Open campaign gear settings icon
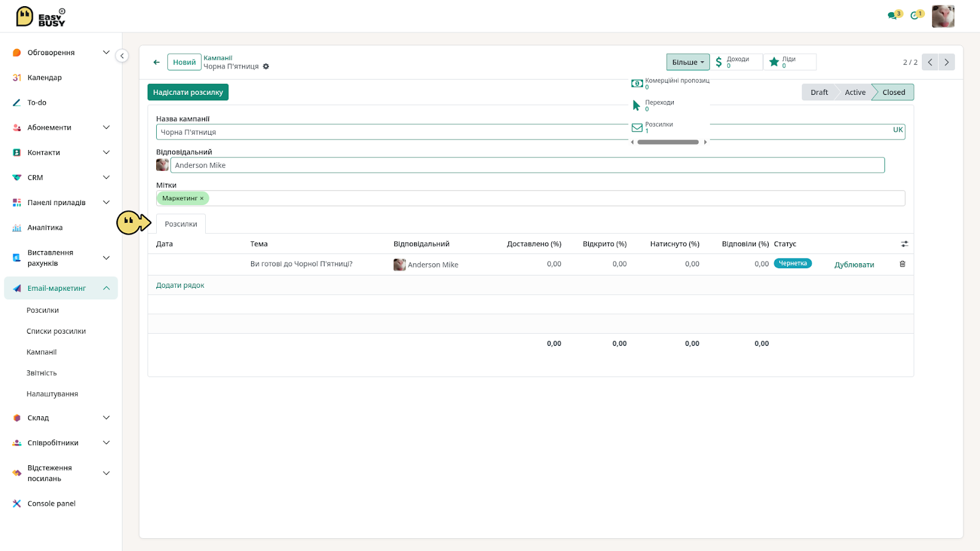The height and width of the screenshot is (551, 980). click(x=266, y=66)
